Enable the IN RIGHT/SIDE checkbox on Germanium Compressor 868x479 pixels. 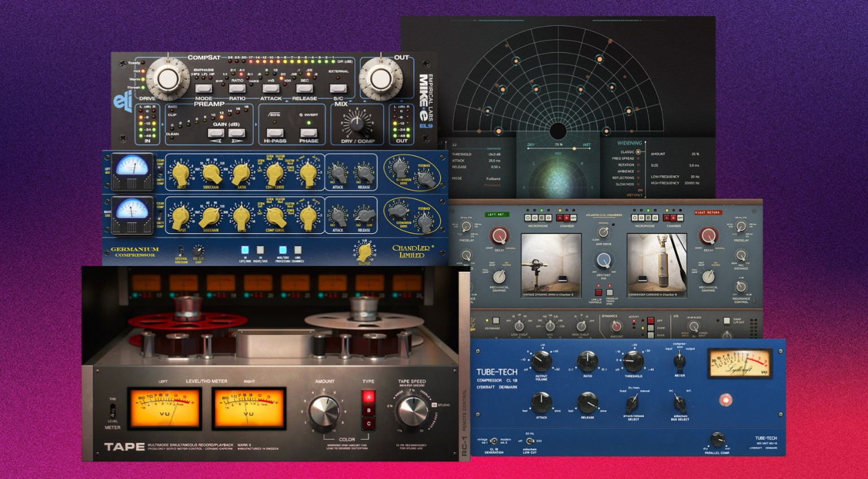(260, 251)
